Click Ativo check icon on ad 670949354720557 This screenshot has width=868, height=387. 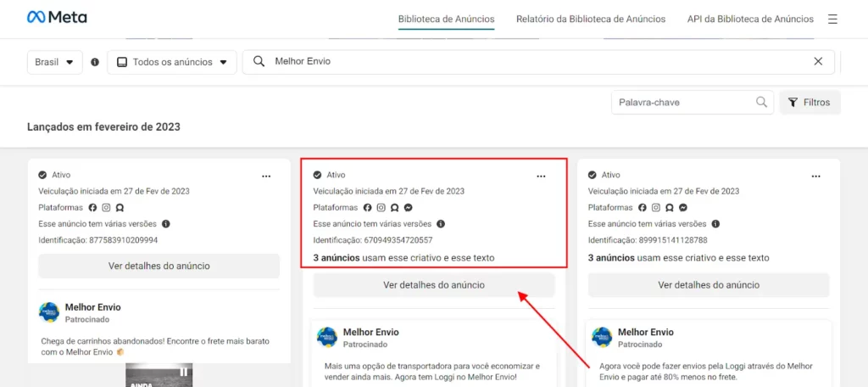click(x=318, y=175)
